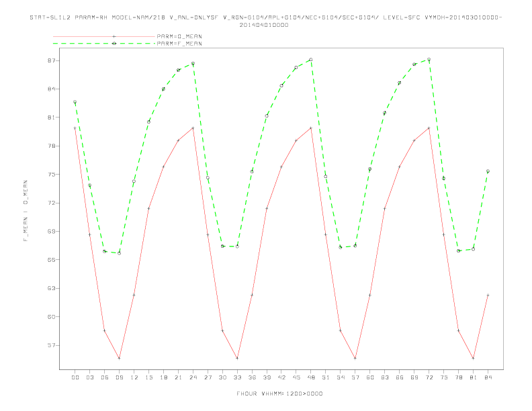Click x-axis tick label 21
Image resolution: width=532 pixels, height=411 pixels.
pos(178,377)
